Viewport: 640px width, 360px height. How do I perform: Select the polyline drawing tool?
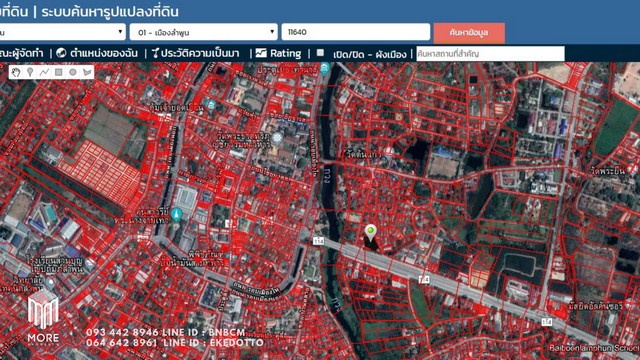point(44,72)
